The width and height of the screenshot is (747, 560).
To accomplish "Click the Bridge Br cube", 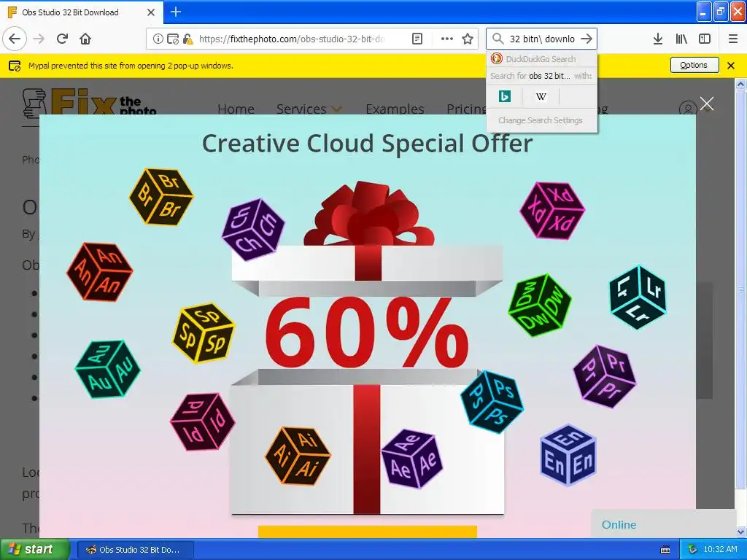I will (x=161, y=195).
